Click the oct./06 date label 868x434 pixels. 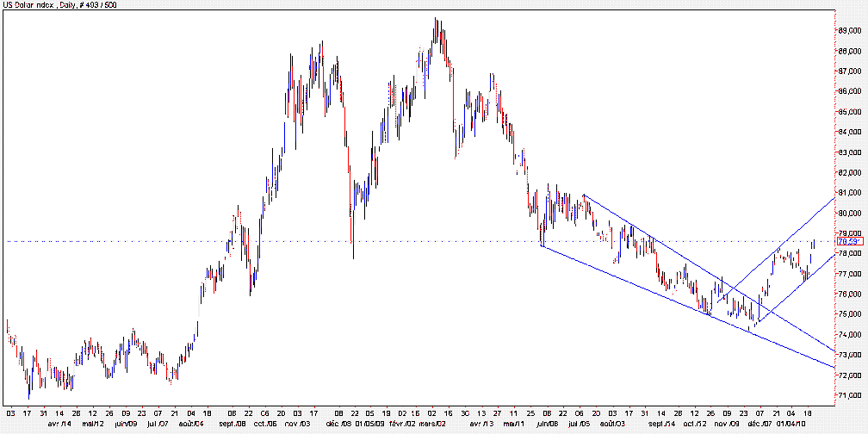point(264,424)
